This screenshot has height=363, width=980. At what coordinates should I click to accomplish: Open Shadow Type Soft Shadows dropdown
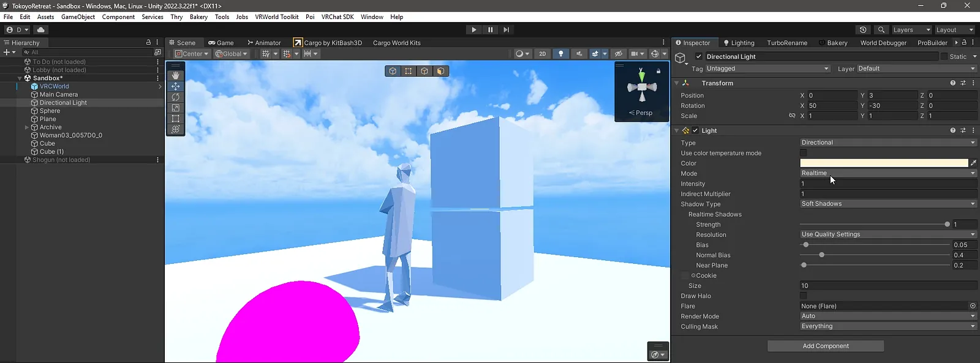click(x=888, y=204)
